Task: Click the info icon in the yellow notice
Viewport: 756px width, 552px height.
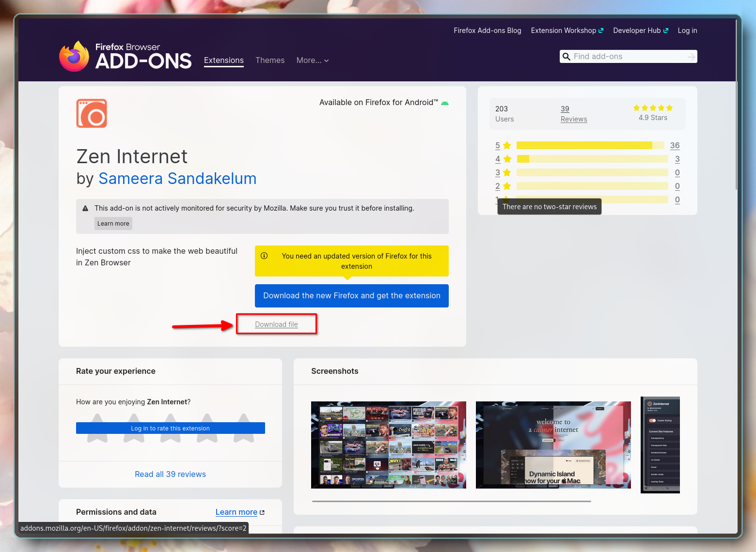Action: pyautogui.click(x=264, y=256)
